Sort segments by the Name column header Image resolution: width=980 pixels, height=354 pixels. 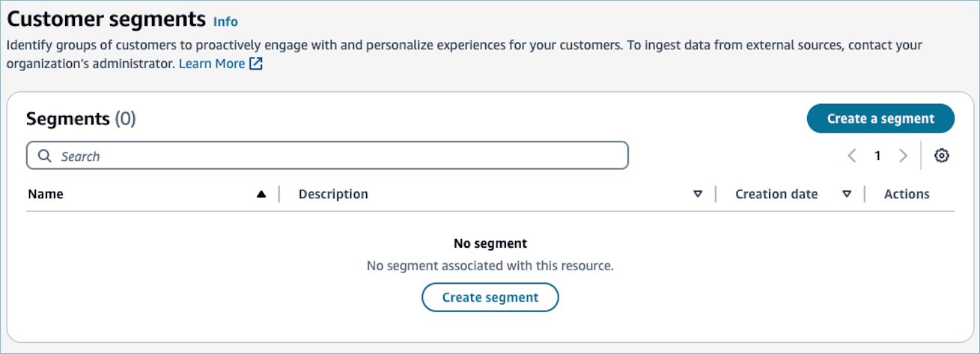[46, 195]
